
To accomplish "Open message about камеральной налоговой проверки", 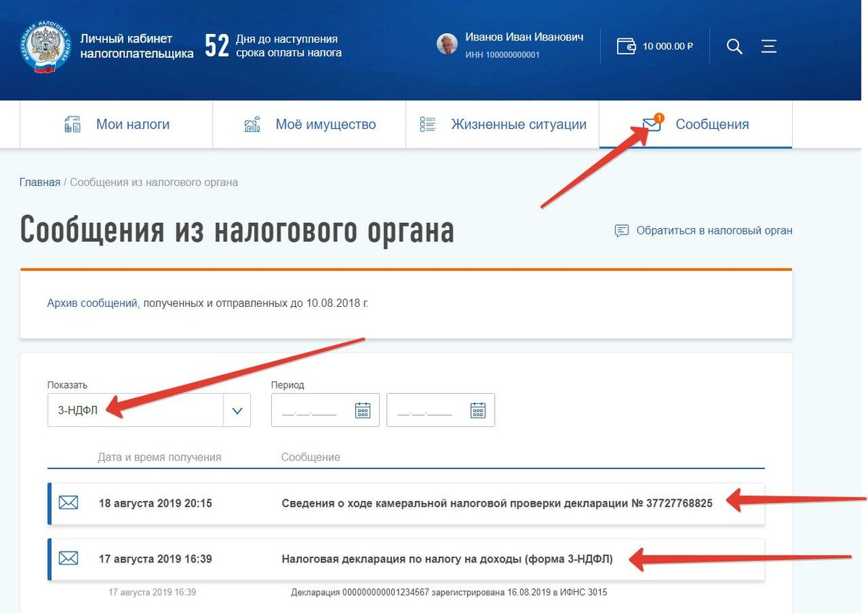I will pyautogui.click(x=496, y=503).
